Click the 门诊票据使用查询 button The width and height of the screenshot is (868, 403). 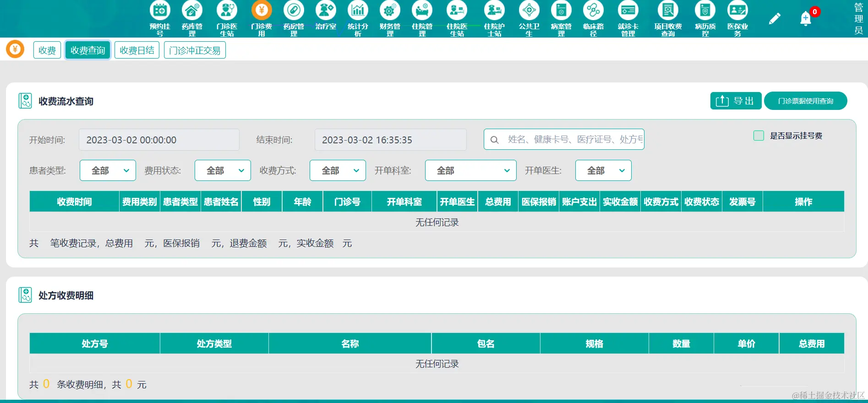point(806,101)
